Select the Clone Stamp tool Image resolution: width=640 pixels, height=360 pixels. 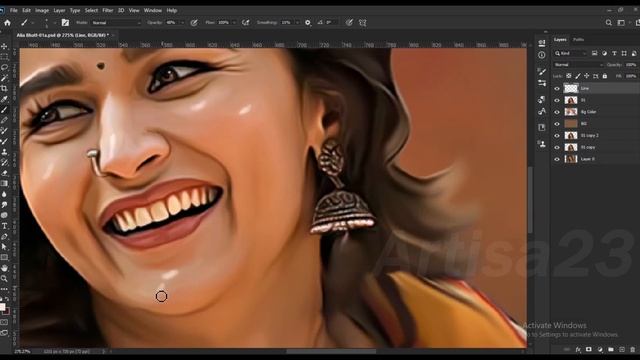[x=4, y=152]
